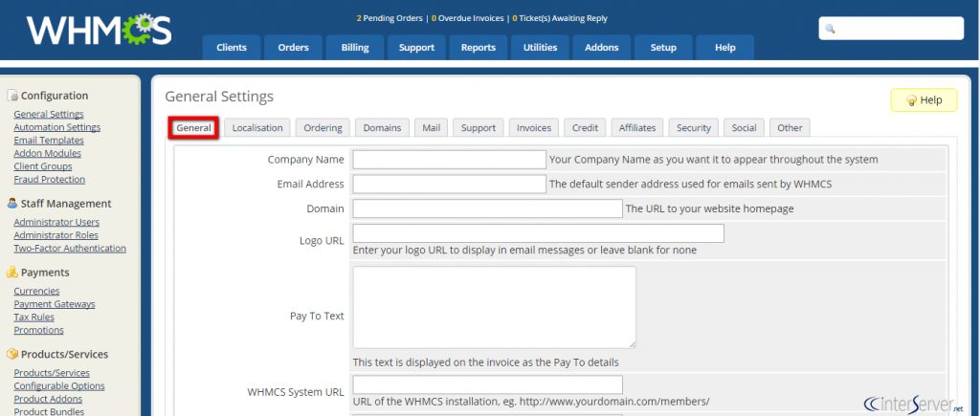This screenshot has width=980, height=416.
Task: Open the Billing menu
Action: pyautogui.click(x=355, y=48)
